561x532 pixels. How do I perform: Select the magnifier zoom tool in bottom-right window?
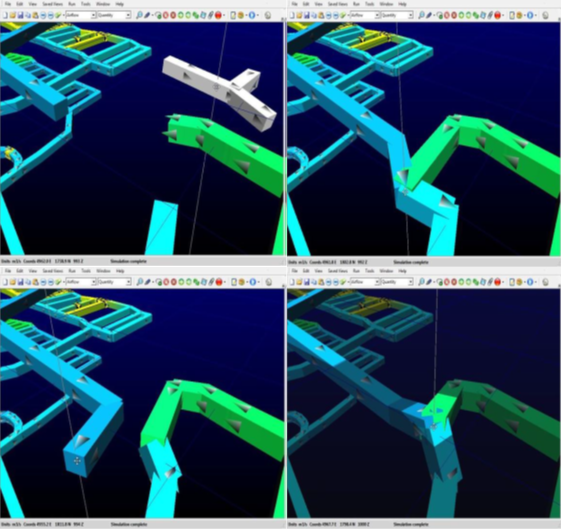[421, 282]
